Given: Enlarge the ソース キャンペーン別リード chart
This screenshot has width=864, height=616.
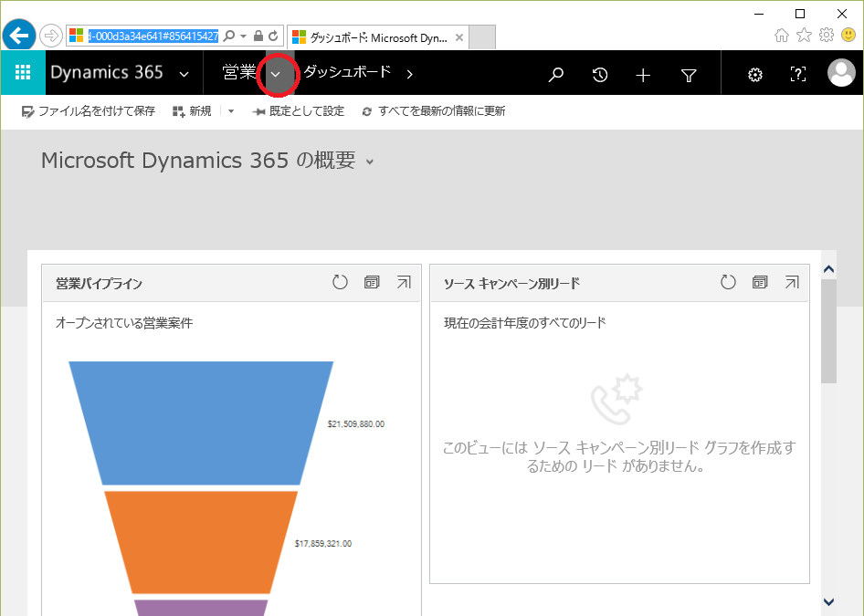Looking at the screenshot, I should 792,282.
